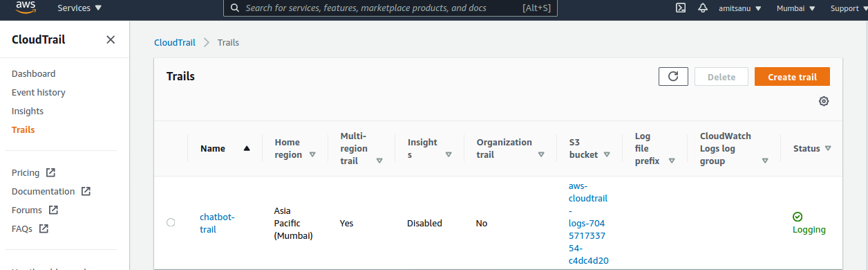The width and height of the screenshot is (868, 270).
Task: Click the FAQs external link icon
Action: pyautogui.click(x=44, y=228)
